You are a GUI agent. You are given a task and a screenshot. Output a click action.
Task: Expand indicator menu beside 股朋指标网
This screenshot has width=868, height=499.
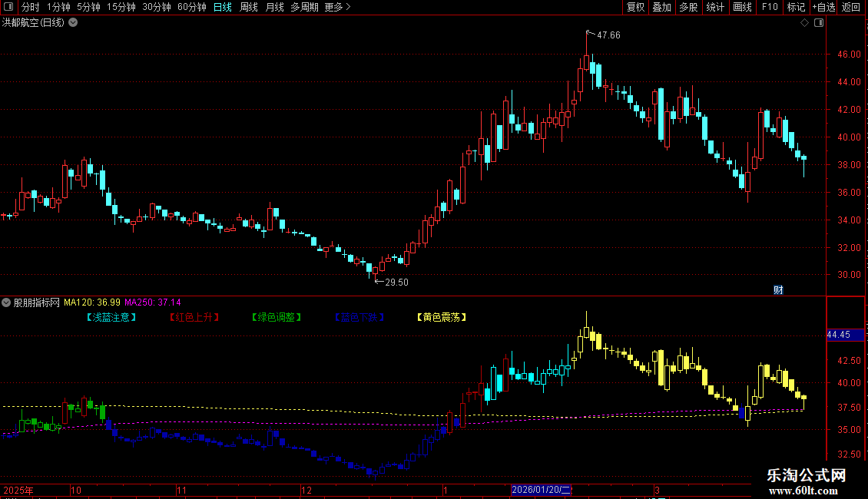coord(6,302)
